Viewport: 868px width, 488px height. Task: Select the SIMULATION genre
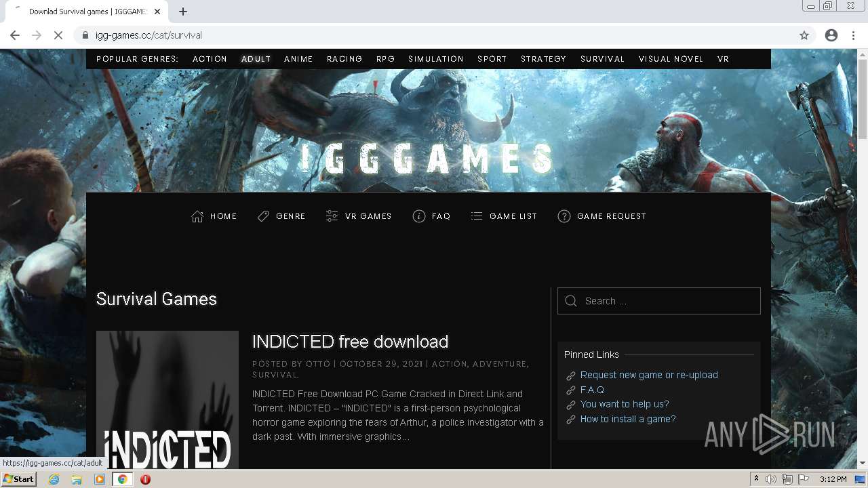click(436, 59)
